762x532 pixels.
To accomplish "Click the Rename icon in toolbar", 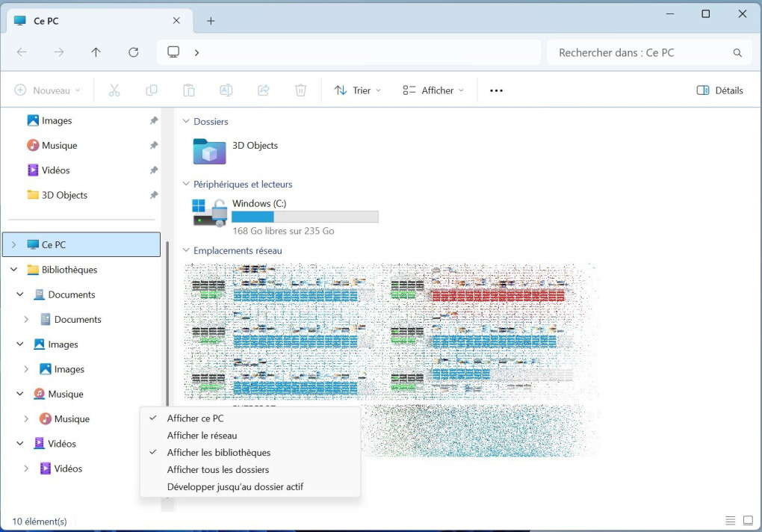I will [226, 90].
